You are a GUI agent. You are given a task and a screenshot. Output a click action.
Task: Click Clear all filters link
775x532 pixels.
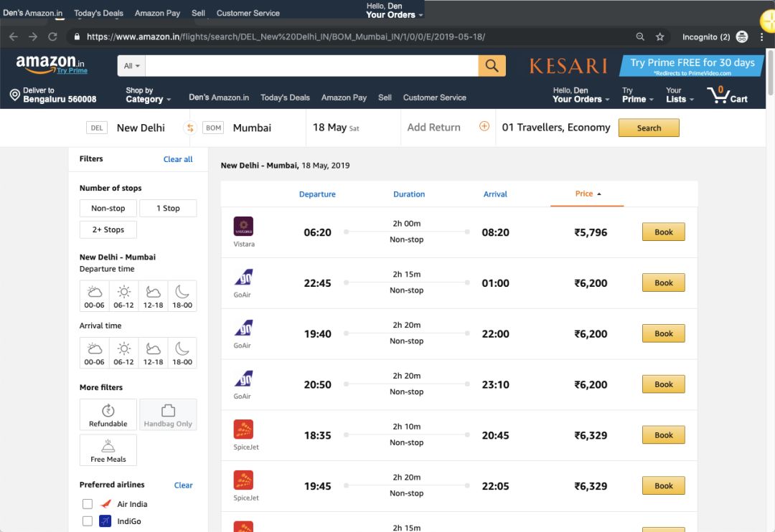point(178,159)
